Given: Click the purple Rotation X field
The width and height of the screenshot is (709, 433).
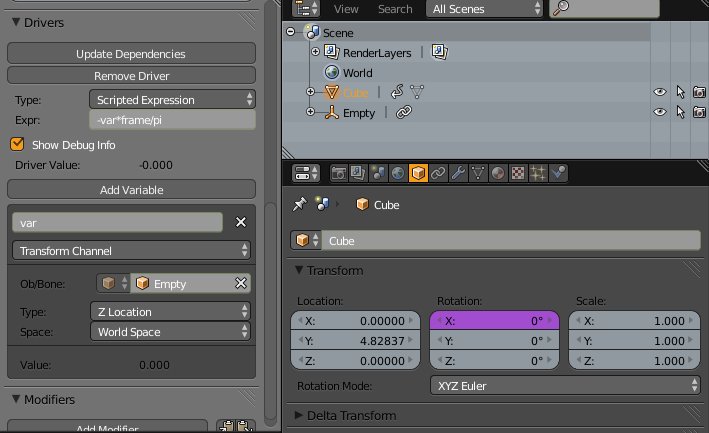Looking at the screenshot, I should [494, 320].
